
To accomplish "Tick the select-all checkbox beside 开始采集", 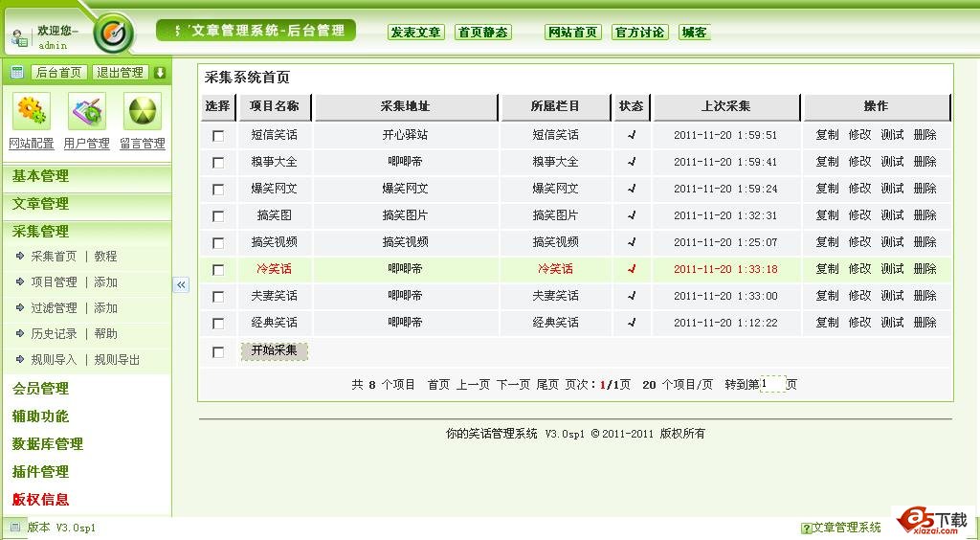I will pyautogui.click(x=218, y=352).
